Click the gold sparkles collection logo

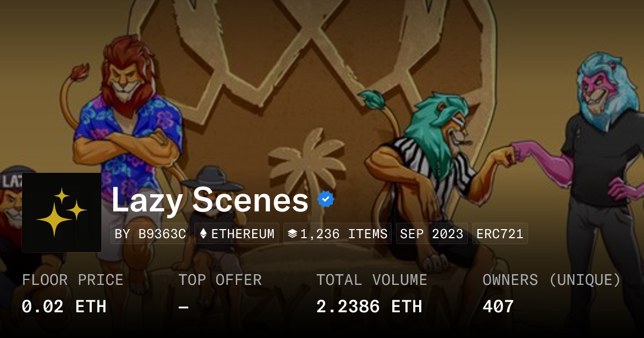pos(62,212)
